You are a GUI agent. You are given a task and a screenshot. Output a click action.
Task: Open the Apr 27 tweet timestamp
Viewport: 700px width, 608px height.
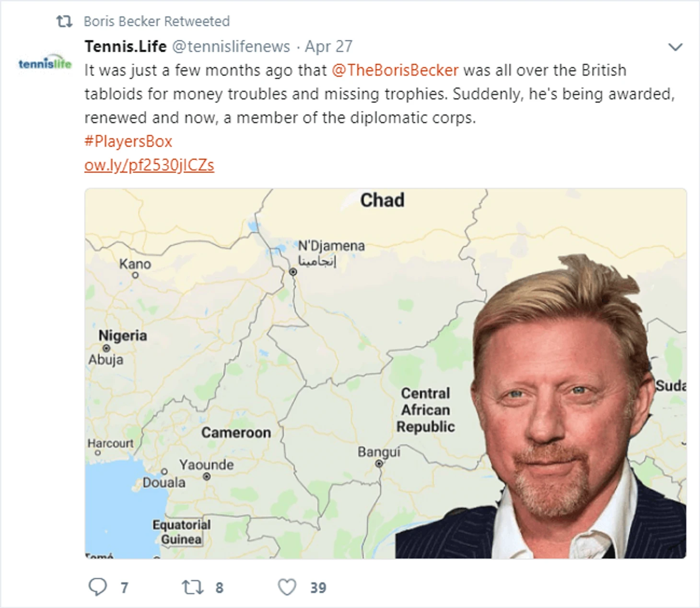(x=328, y=46)
